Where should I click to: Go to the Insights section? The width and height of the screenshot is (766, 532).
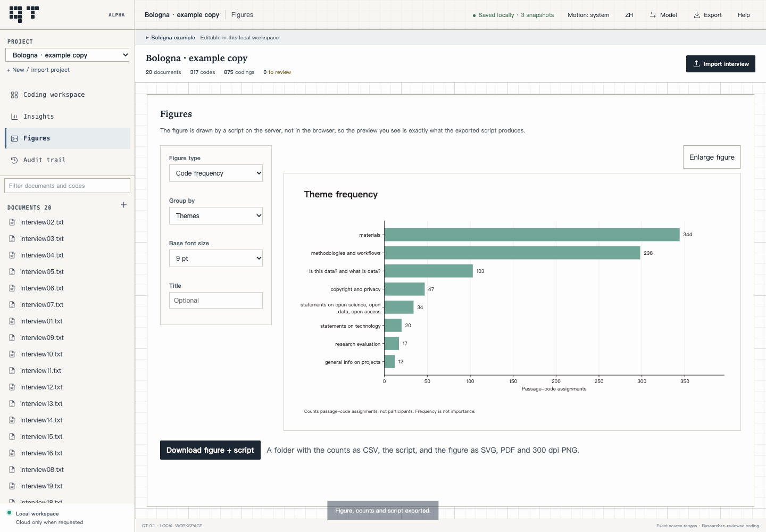coord(68,117)
